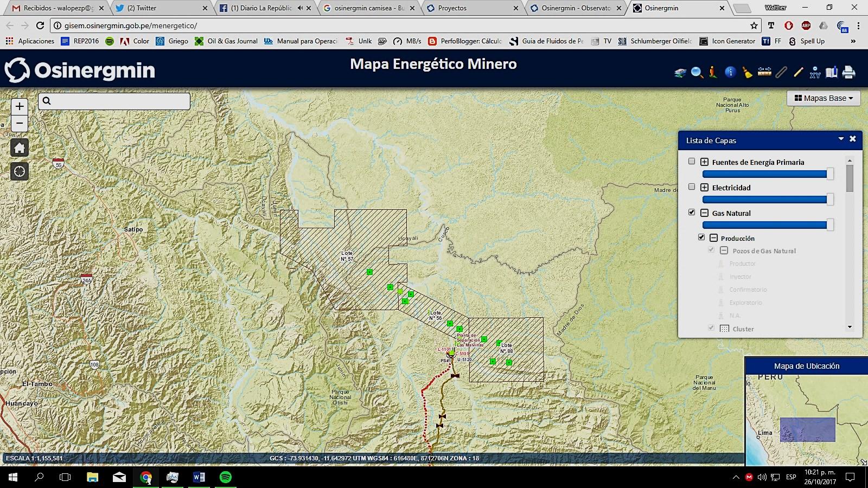The width and height of the screenshot is (868, 488).
Task: Adjust the Gas Natural opacity slider
Action: (x=768, y=225)
